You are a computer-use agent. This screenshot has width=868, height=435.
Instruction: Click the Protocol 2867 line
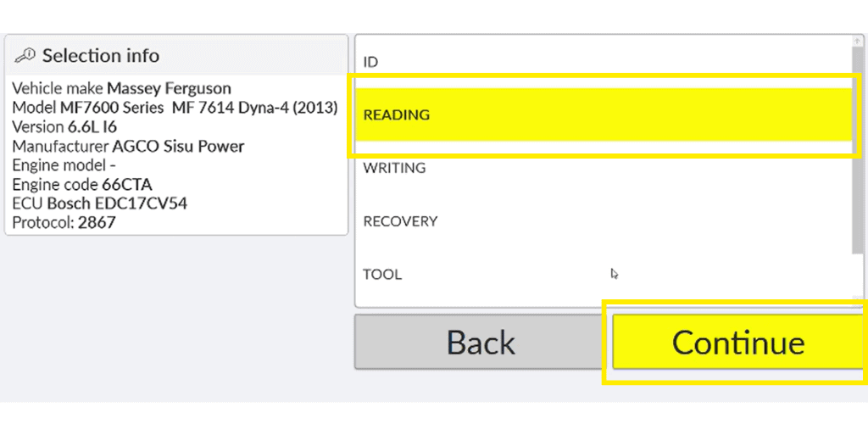coord(64,223)
